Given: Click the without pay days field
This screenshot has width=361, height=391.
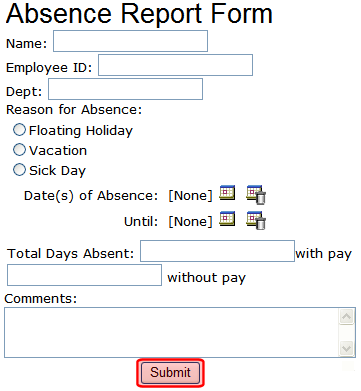Looking at the screenshot, I should pos(84,275).
